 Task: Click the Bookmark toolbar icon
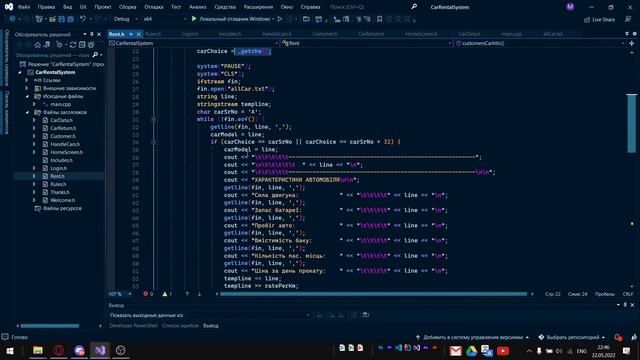[379, 19]
